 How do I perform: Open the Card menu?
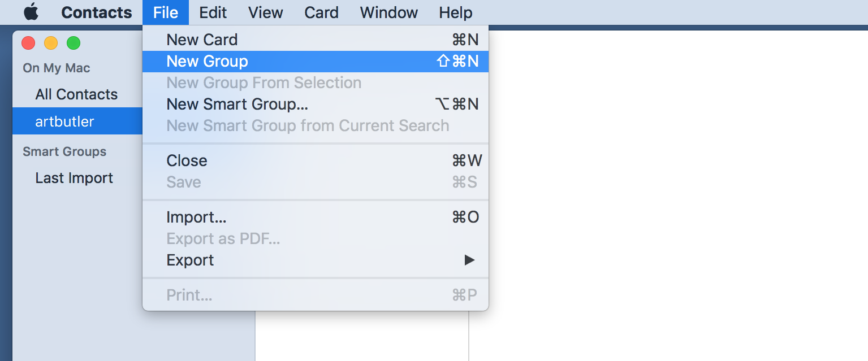click(321, 12)
